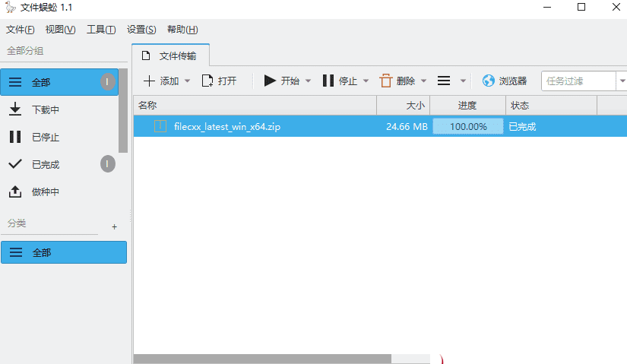
Task: Click the hamburger list-view toolbar icon
Action: pyautogui.click(x=444, y=81)
